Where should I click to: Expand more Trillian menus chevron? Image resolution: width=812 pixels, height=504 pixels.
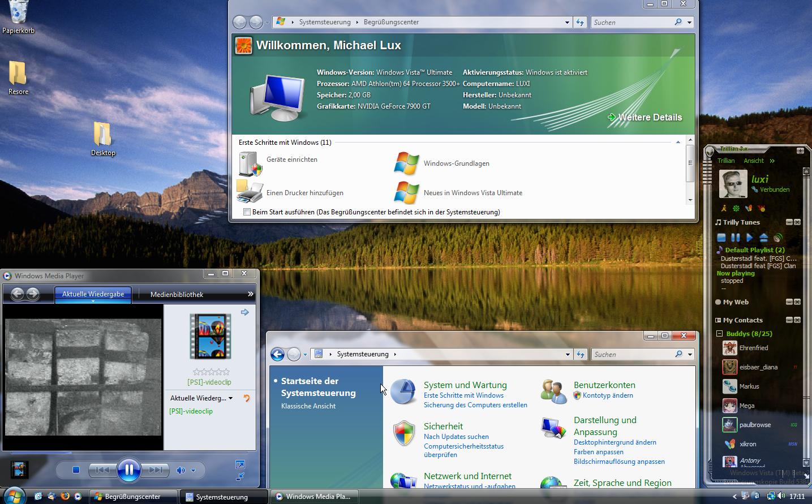(772, 161)
